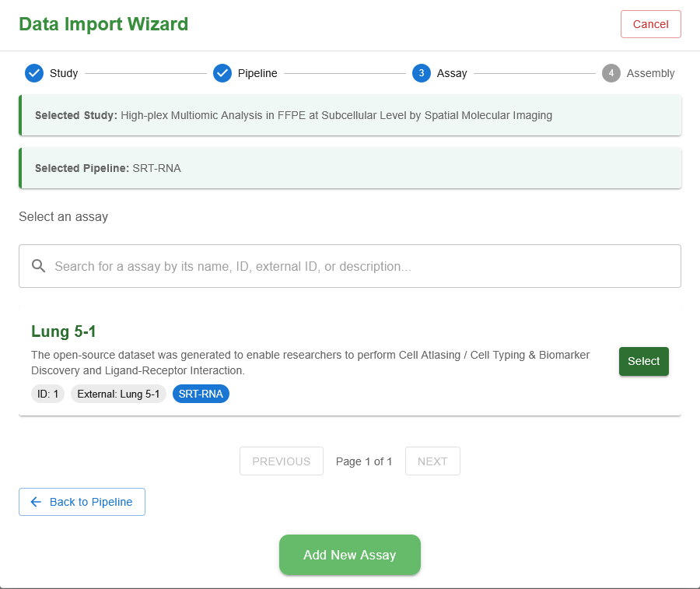Go to the Study step label

pyautogui.click(x=64, y=73)
